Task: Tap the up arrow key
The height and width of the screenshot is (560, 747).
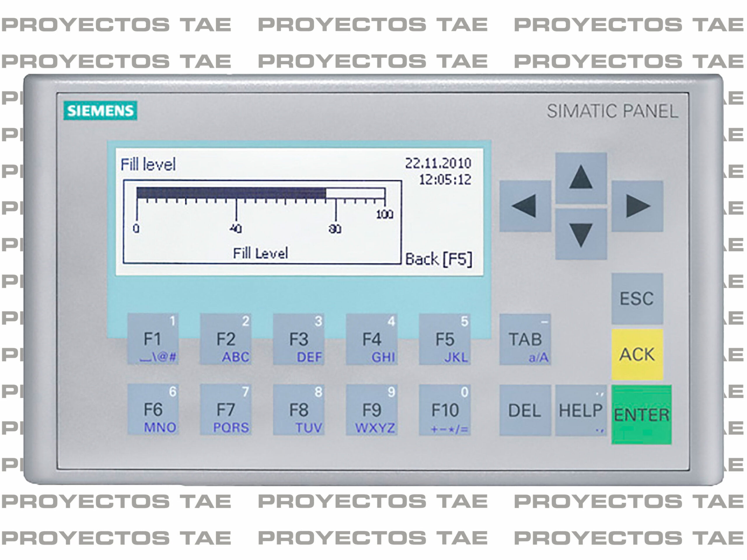Action: tap(581, 178)
